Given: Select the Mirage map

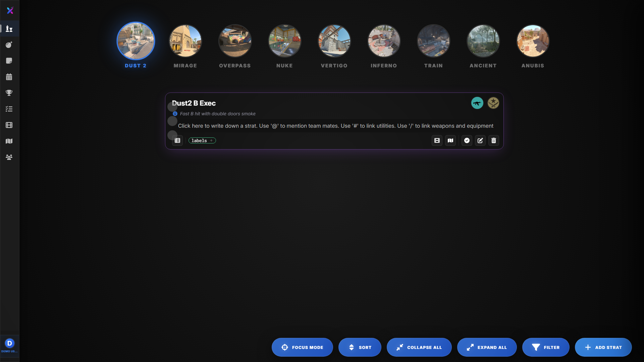Looking at the screenshot, I should 185,41.
